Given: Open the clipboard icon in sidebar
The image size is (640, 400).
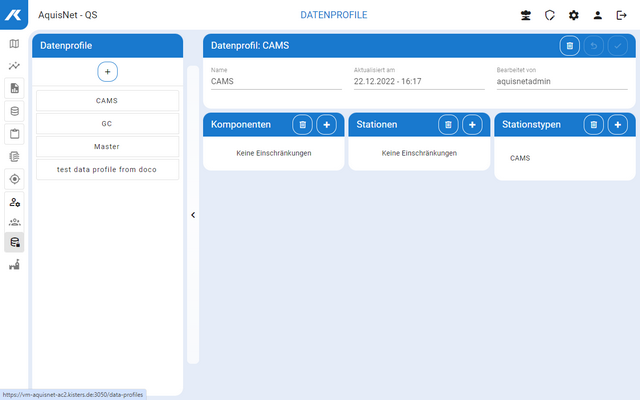Looking at the screenshot, I should (14, 132).
